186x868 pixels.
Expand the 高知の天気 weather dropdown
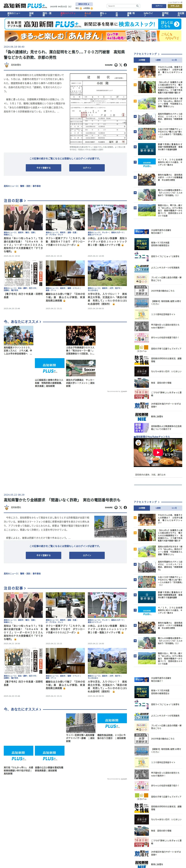coord(84,4)
